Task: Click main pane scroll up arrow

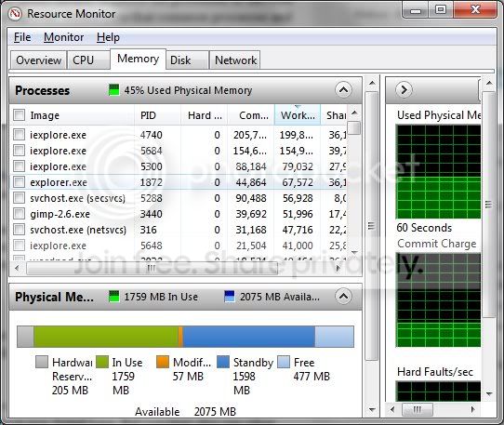Action: point(372,84)
